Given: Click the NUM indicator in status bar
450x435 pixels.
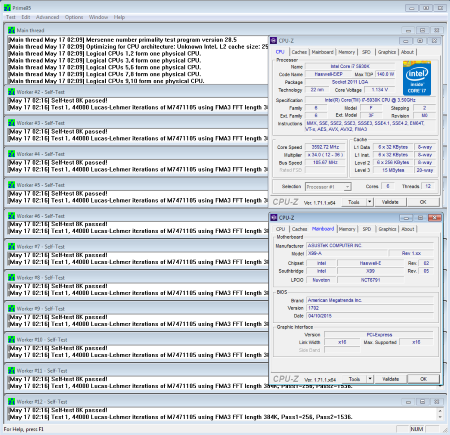Looking at the screenshot, I should tap(417, 429).
